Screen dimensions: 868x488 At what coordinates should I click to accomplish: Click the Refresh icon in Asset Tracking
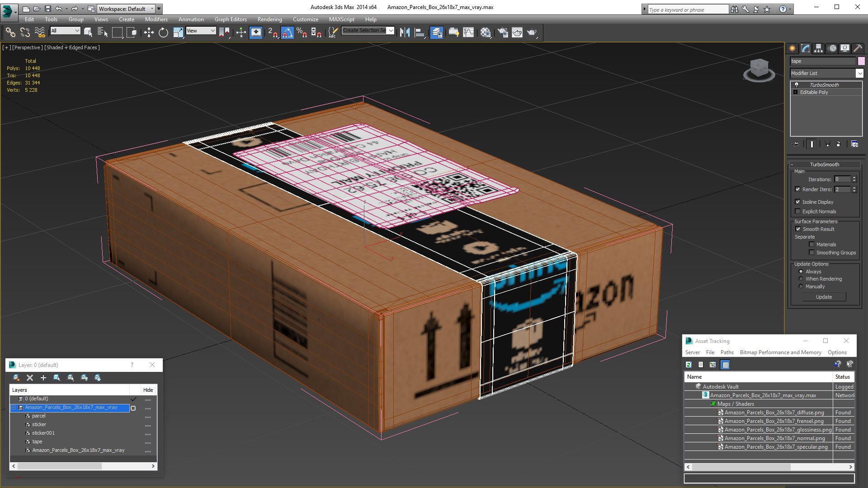(x=689, y=364)
